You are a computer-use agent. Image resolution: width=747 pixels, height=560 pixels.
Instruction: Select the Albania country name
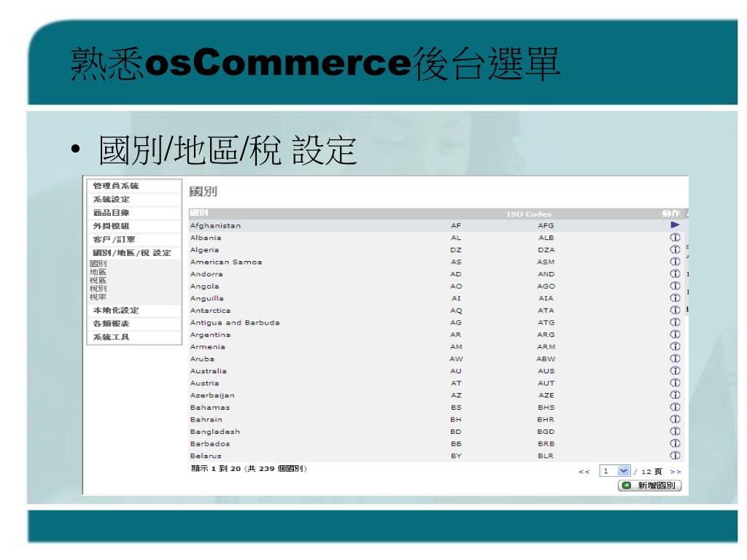pos(206,238)
